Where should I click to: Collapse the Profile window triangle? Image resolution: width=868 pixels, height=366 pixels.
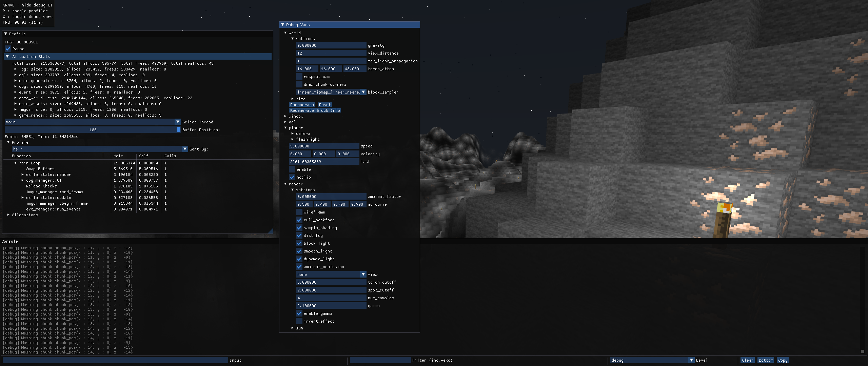click(5, 34)
